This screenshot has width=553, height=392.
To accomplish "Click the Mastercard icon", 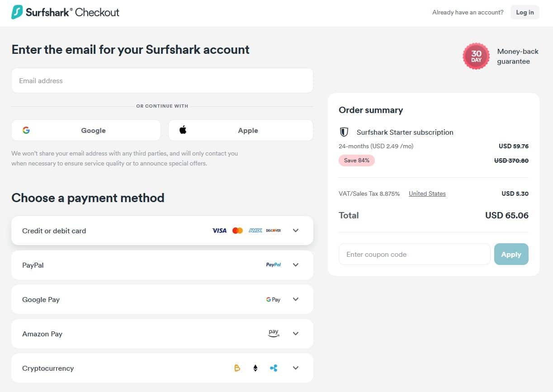I will [x=237, y=231].
